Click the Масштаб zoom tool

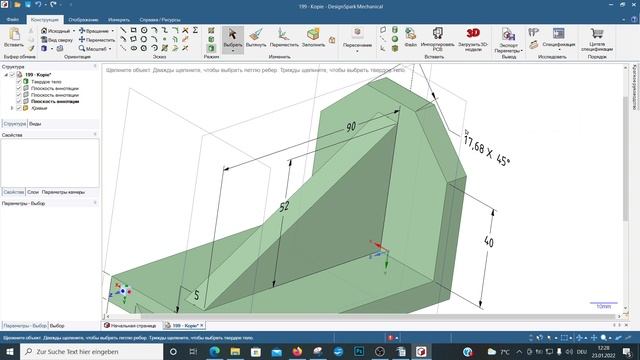(x=93, y=49)
